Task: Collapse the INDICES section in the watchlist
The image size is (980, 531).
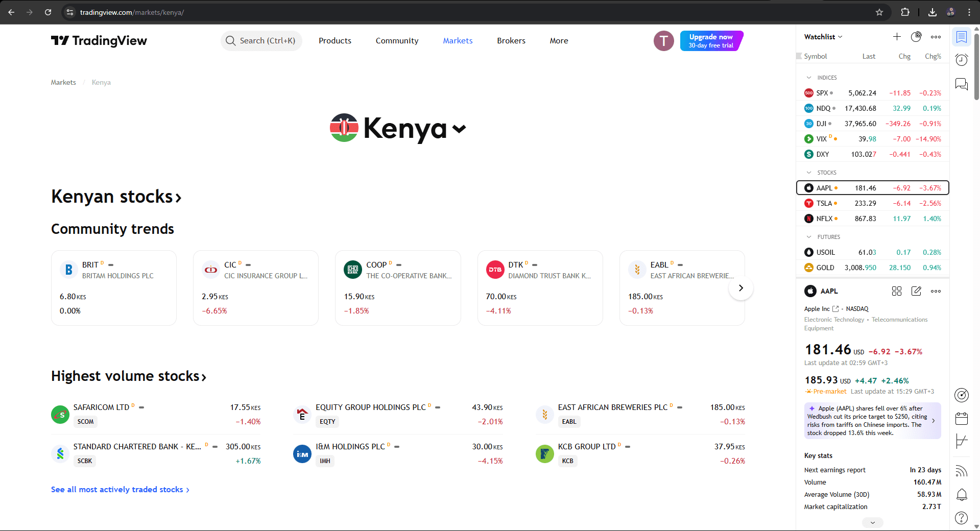Action: (808, 77)
